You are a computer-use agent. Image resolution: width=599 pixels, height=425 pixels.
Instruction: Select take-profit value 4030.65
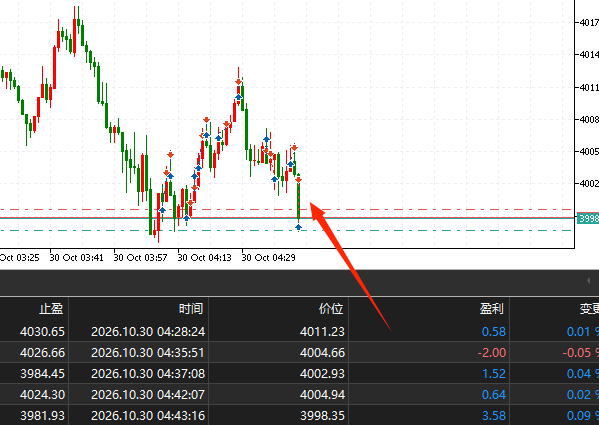click(x=42, y=331)
